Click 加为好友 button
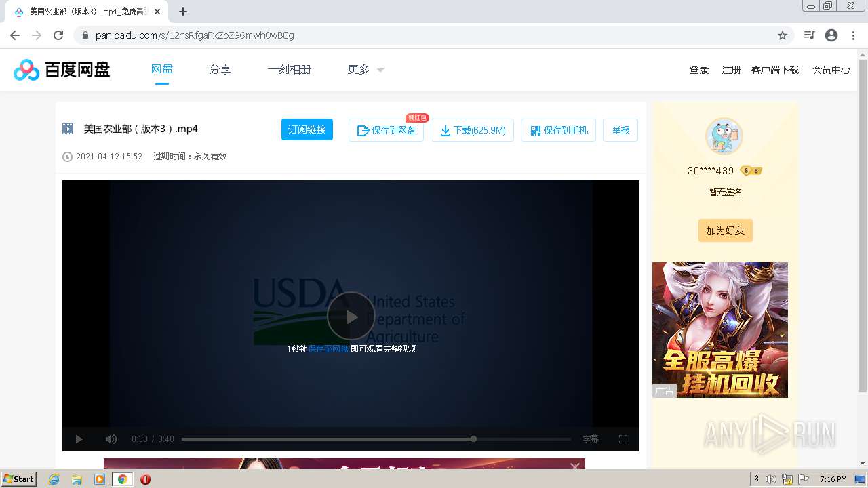This screenshot has height=488, width=868. click(x=725, y=230)
